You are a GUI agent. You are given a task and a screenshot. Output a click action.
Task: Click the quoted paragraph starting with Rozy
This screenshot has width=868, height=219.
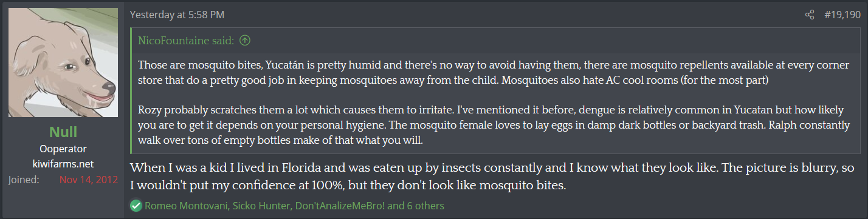[493, 126]
